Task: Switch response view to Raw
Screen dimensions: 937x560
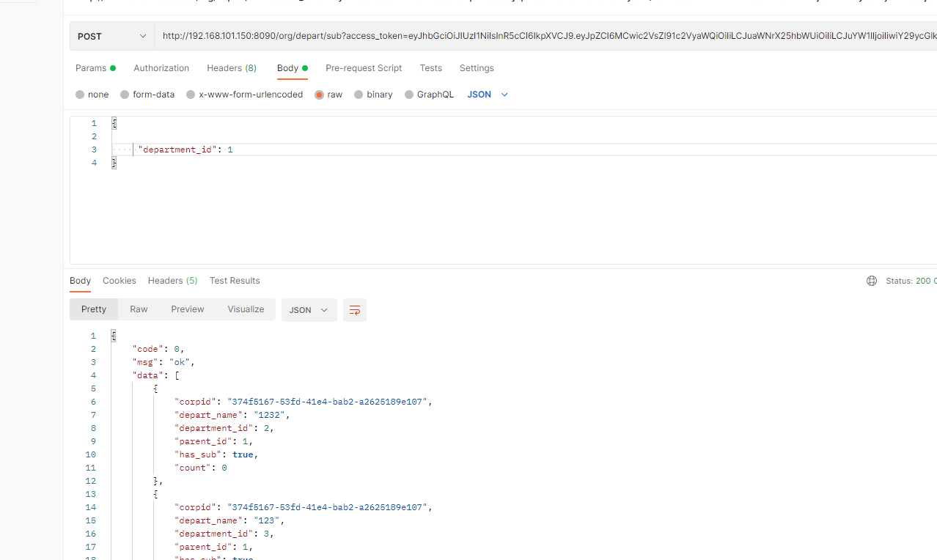Action: [139, 309]
